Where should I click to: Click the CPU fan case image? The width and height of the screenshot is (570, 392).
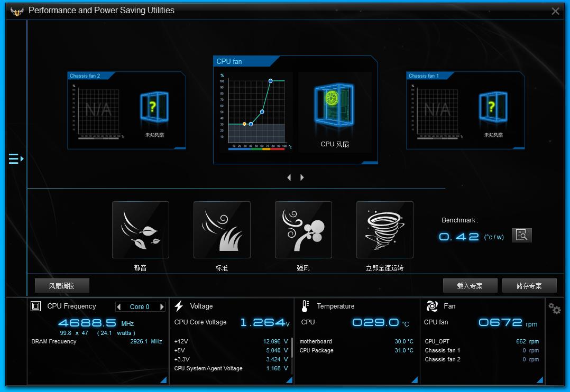pos(335,108)
